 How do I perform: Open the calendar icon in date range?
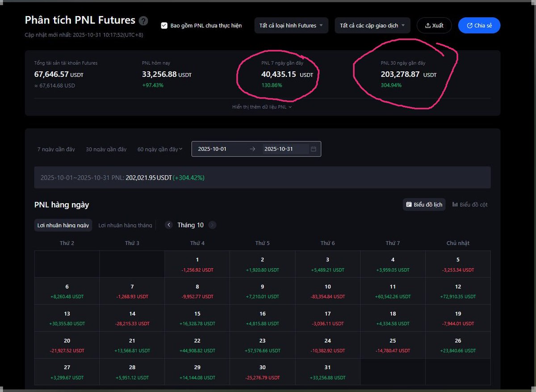pyautogui.click(x=314, y=149)
